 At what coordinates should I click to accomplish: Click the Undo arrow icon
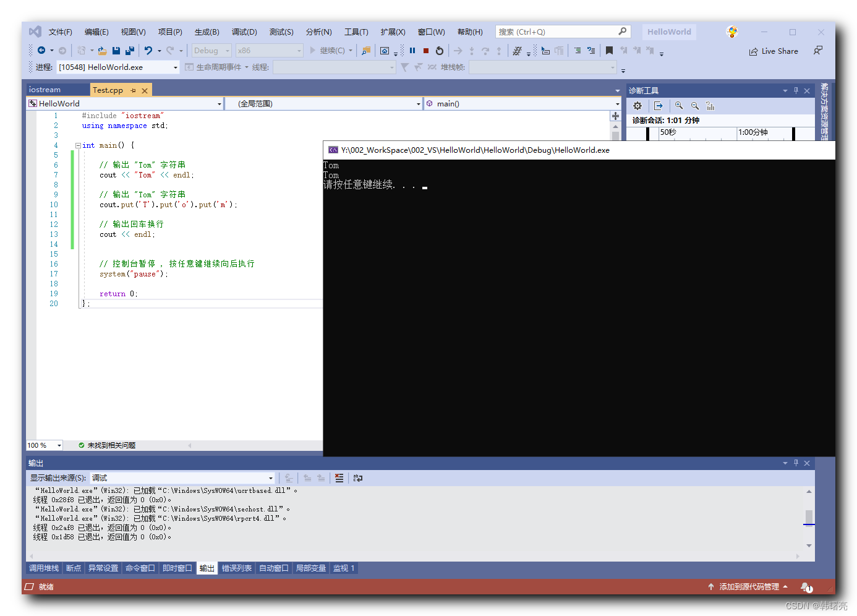click(x=148, y=51)
